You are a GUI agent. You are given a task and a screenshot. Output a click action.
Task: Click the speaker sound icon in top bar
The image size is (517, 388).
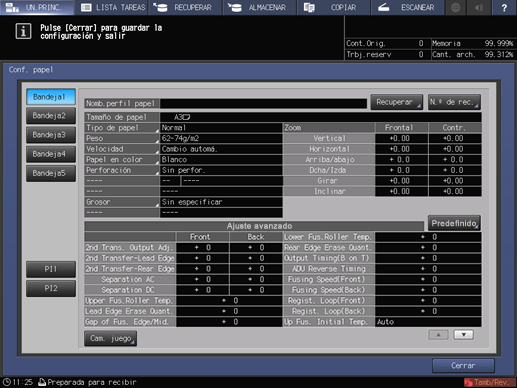tap(479, 7)
